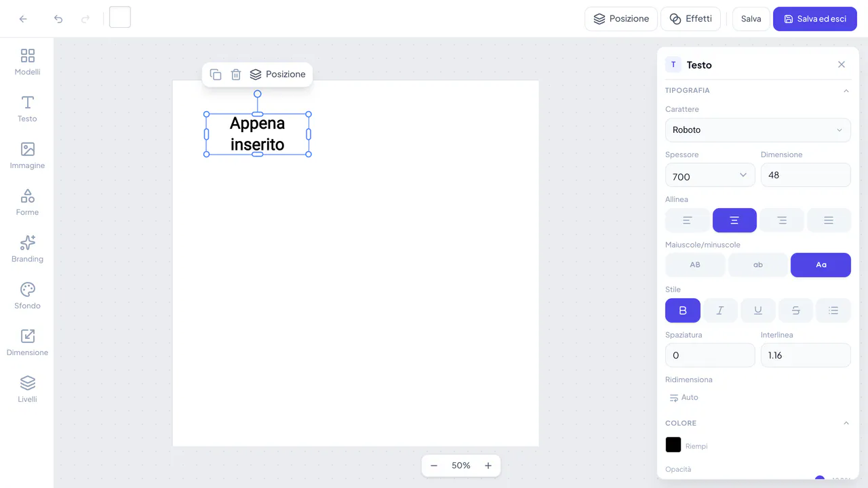Open the Dimensione resize panel
Screen dimensions: 868x488
pos(27,342)
